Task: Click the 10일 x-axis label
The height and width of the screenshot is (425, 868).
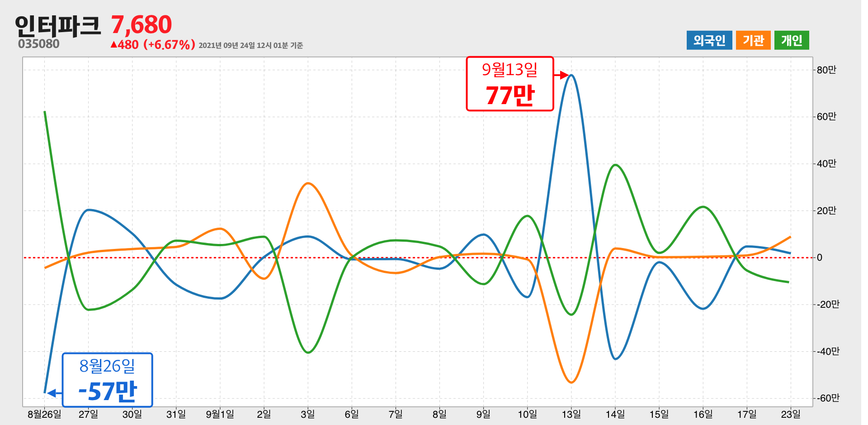Action: point(527,414)
